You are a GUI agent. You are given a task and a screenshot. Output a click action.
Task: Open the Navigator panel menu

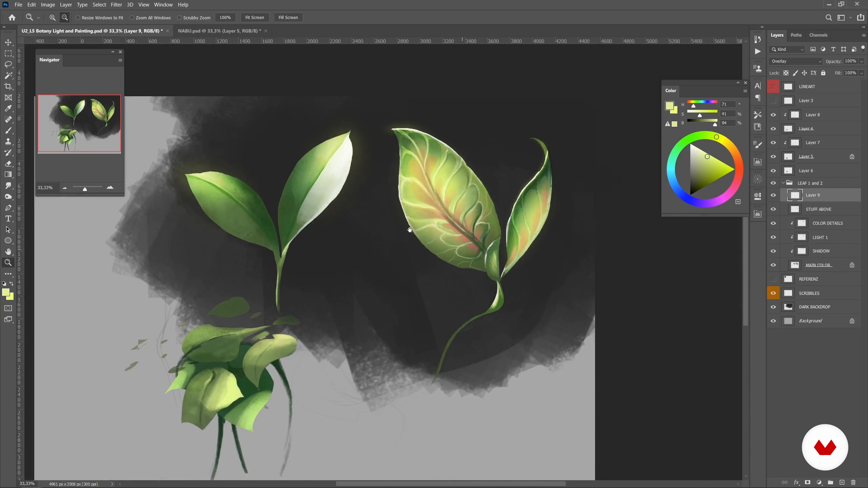[120, 60]
